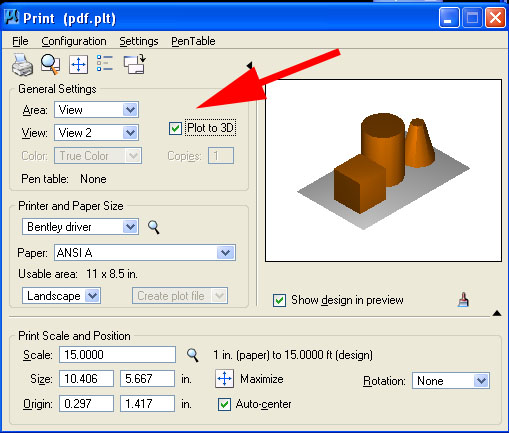509x433 pixels.
Task: Click the Scale input field
Action: click(x=117, y=354)
